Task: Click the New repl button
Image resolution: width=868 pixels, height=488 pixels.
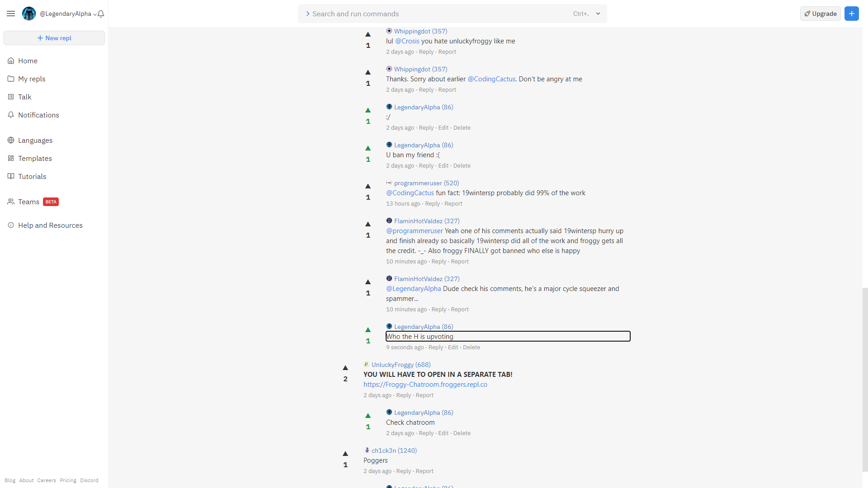Action: [54, 38]
